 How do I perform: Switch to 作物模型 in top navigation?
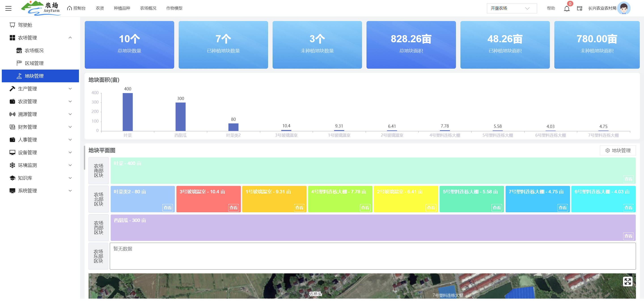point(174,8)
